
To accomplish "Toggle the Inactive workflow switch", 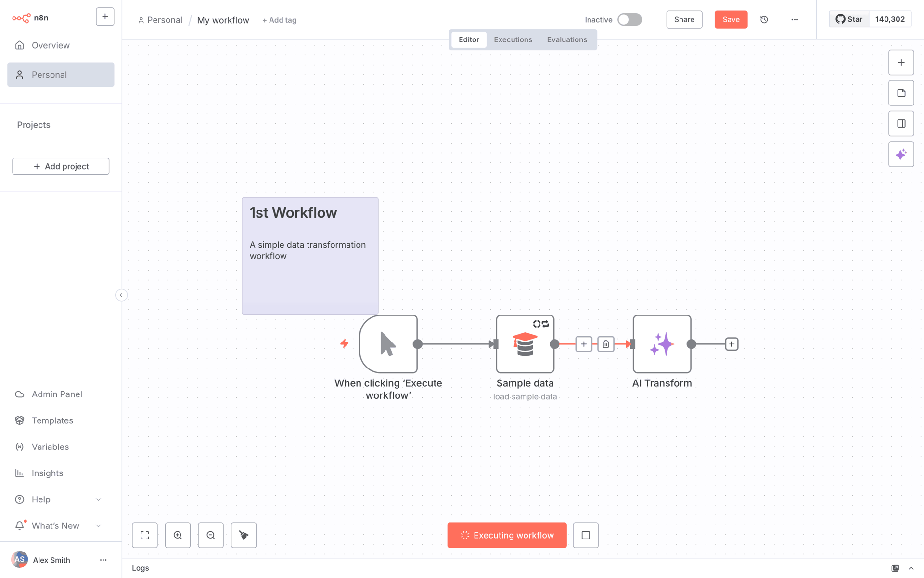I will [x=629, y=20].
